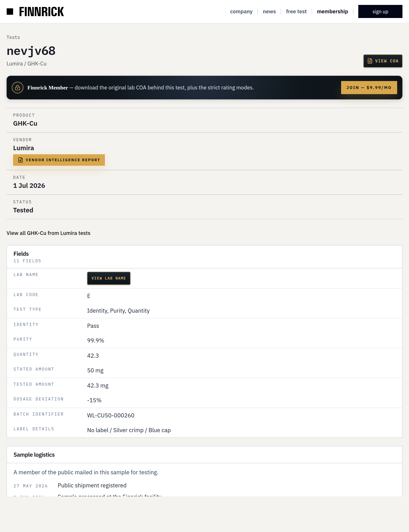409x532 pixels.
Task: Reveal lab name with VIEW LAB NAME
Action: click(109, 278)
